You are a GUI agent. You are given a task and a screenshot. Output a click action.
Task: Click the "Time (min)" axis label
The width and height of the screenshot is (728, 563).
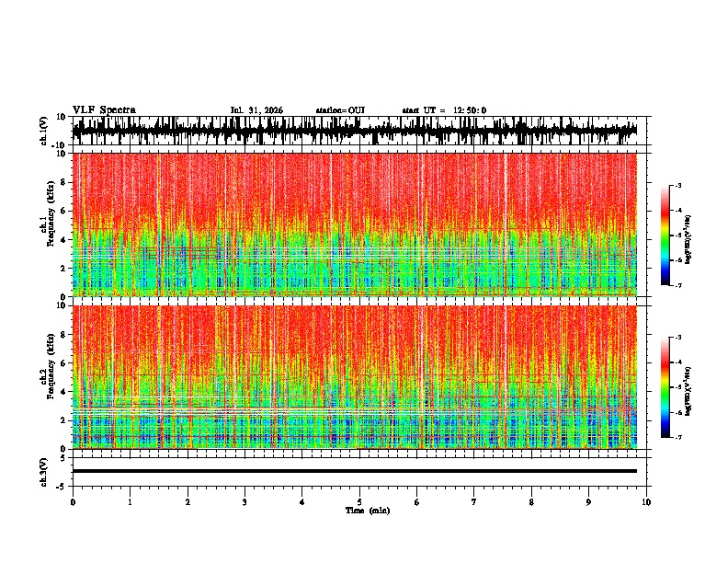coord(368,511)
